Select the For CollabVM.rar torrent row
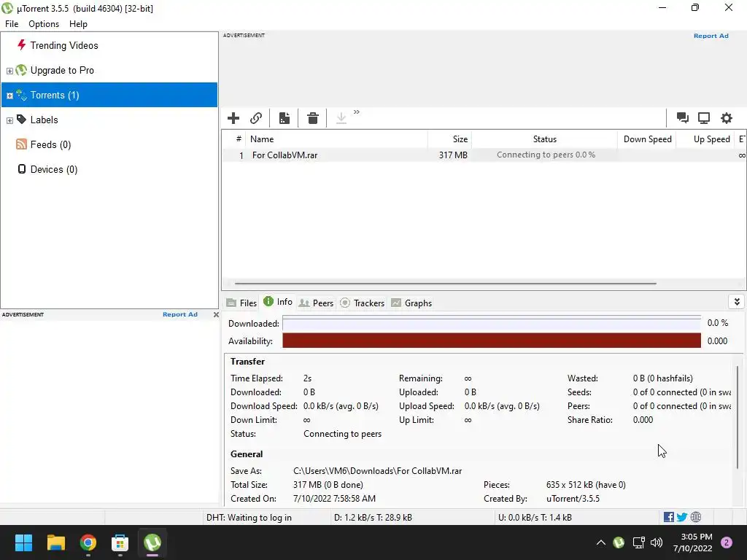 click(x=484, y=155)
